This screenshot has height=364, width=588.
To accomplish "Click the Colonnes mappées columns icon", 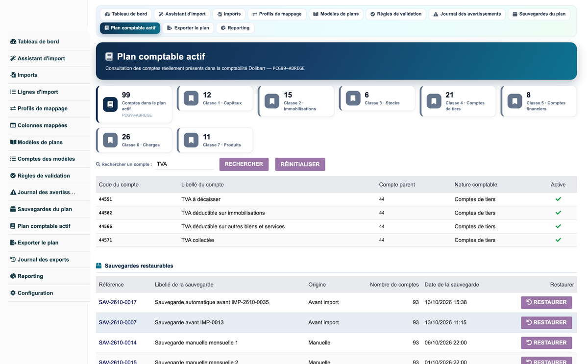I will [13, 125].
